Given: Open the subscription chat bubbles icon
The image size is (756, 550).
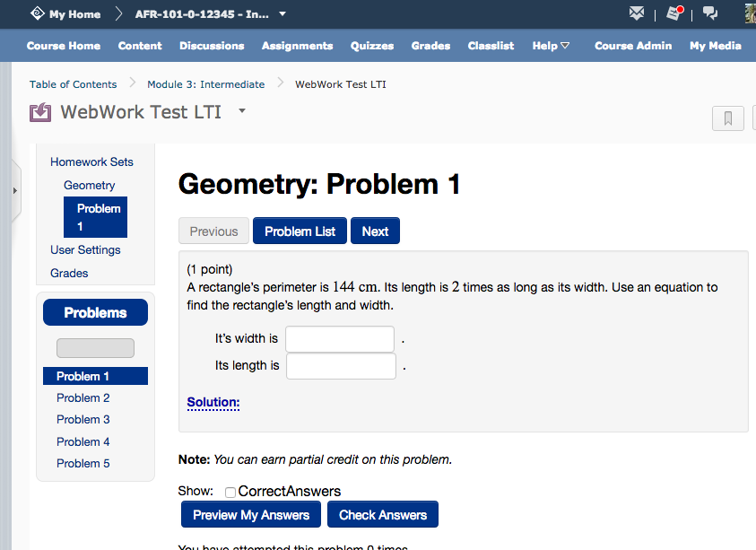Looking at the screenshot, I should click(x=710, y=13).
